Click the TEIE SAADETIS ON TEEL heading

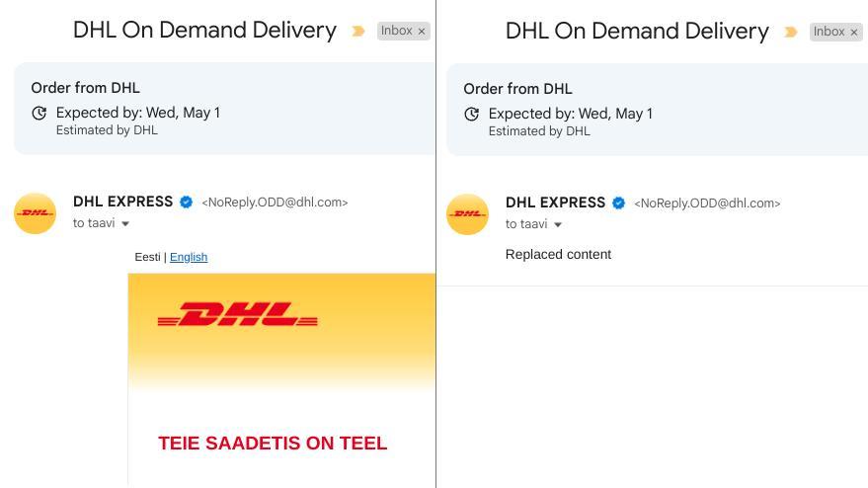[273, 444]
